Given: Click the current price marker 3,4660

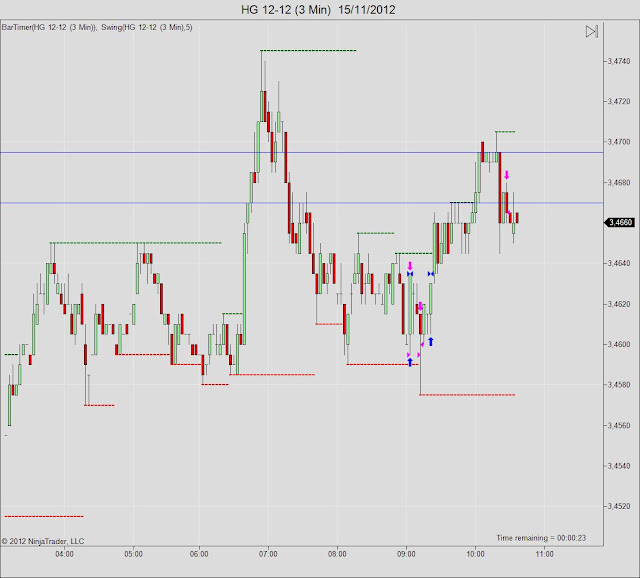Looking at the screenshot, I should click(x=619, y=222).
